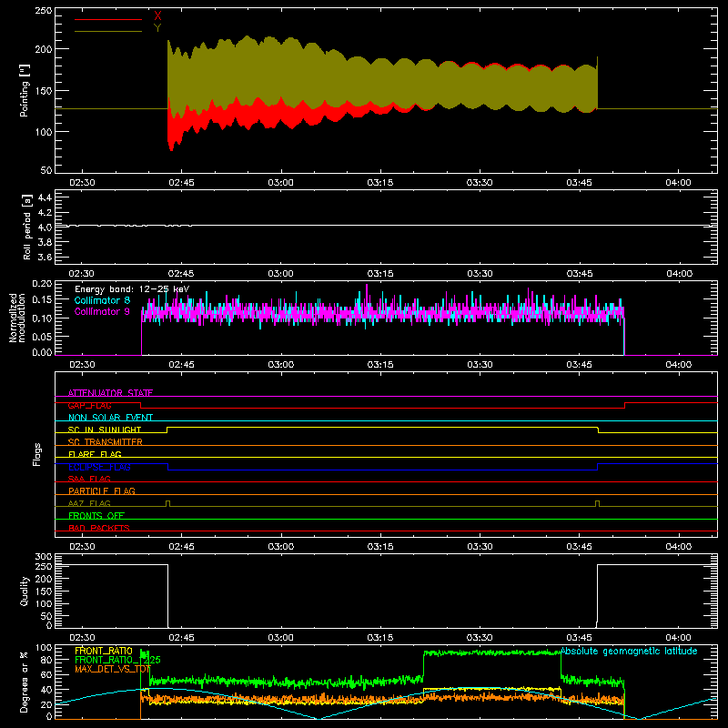
Task: Click the yellow FRONT_RATIO legend label
Action: [x=104, y=651]
